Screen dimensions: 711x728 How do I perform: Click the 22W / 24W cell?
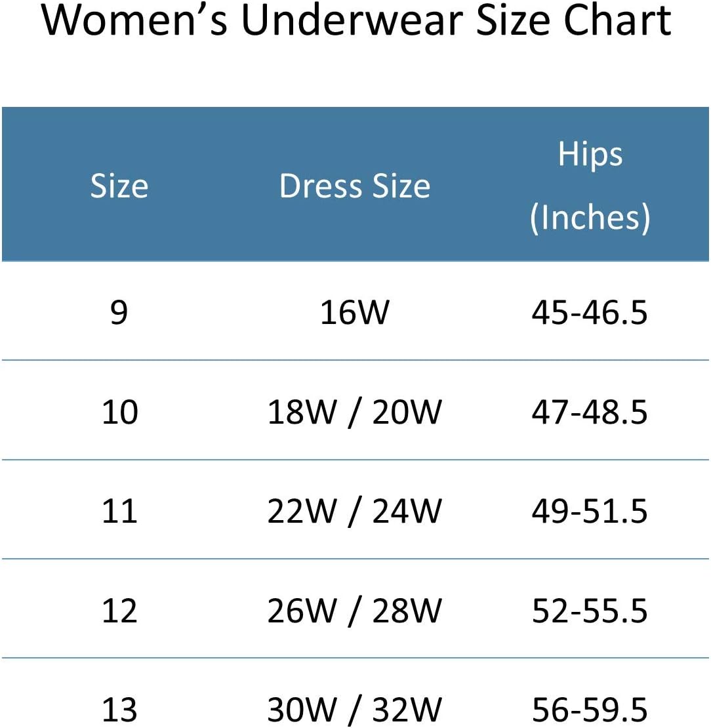355,512
